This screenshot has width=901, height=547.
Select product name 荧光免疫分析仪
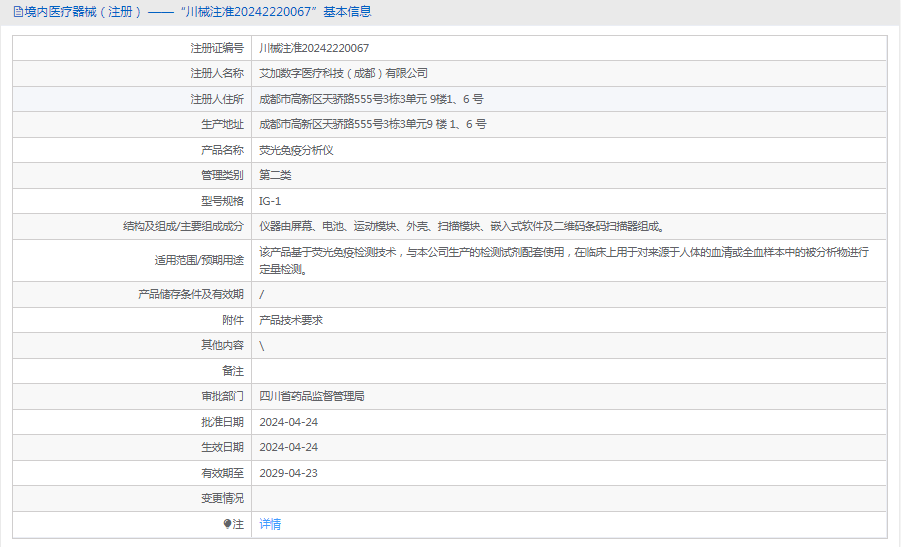297,151
